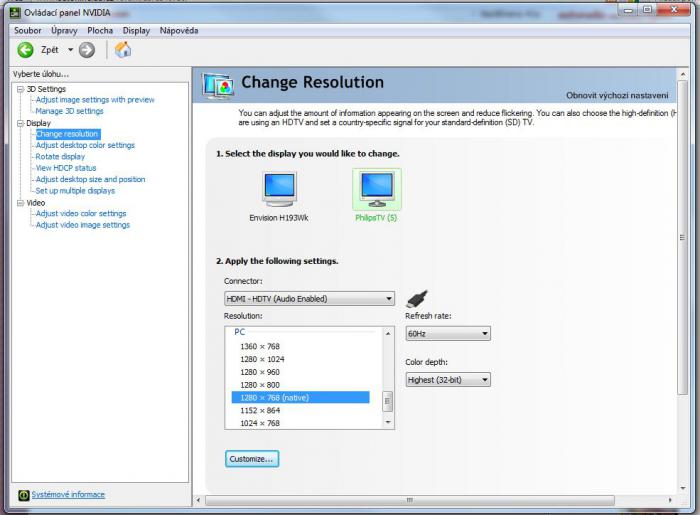700x515 pixels.
Task: Click the system information icon at bottom left
Action: pos(23,495)
